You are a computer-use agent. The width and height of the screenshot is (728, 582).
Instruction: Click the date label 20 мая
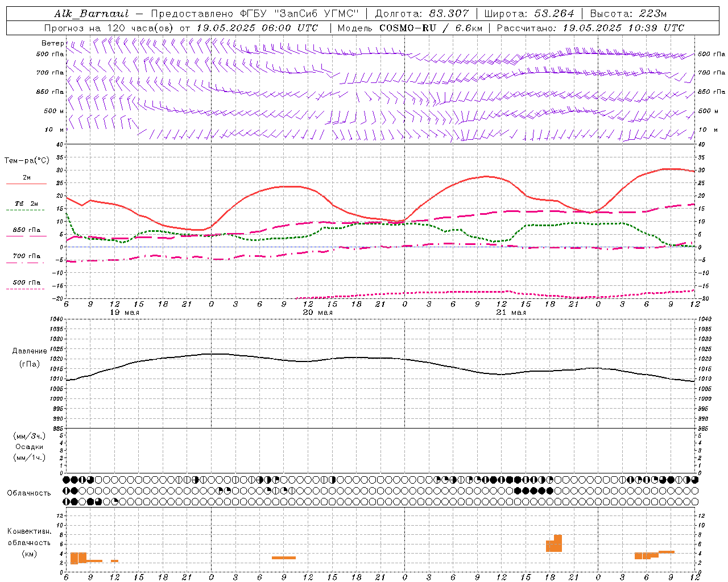pos(317,312)
